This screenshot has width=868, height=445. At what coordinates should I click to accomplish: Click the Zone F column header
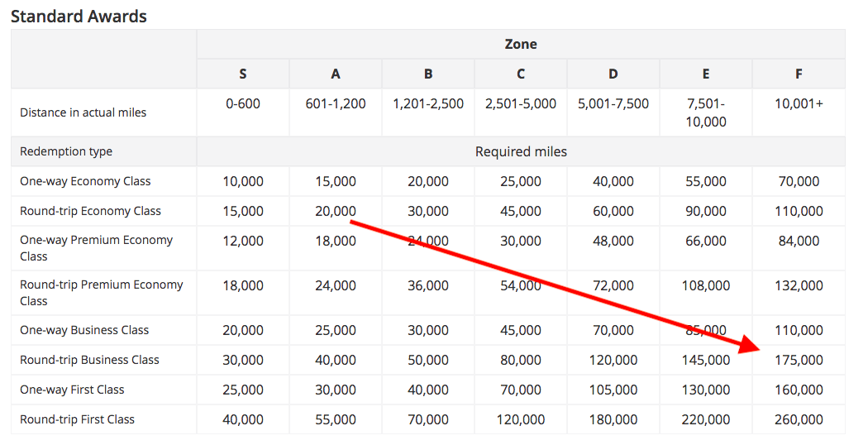coord(799,74)
